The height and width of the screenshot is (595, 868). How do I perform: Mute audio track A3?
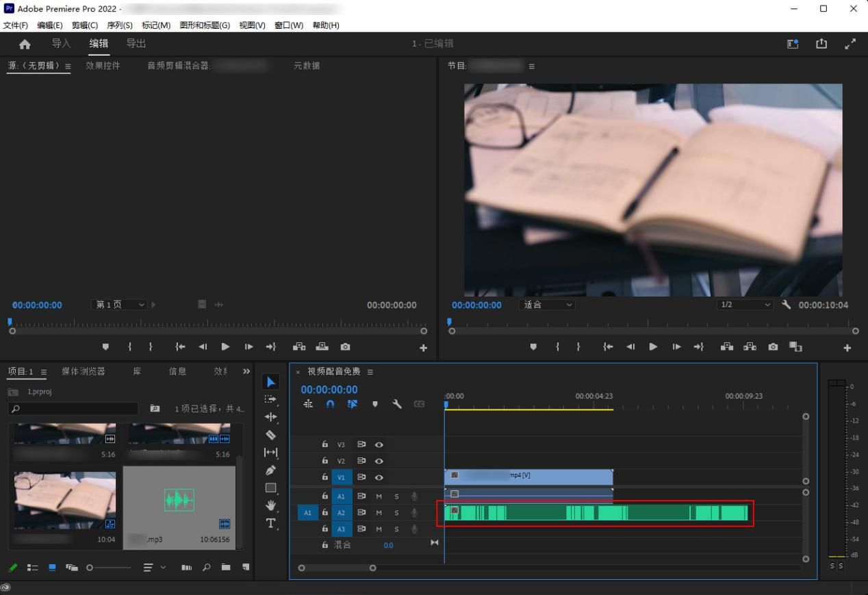coord(379,529)
